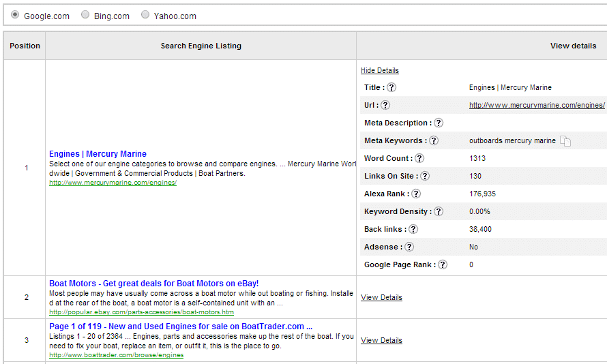Open the Engines | Mercury Marine listing title
This screenshot has width=607, height=364.
[98, 154]
